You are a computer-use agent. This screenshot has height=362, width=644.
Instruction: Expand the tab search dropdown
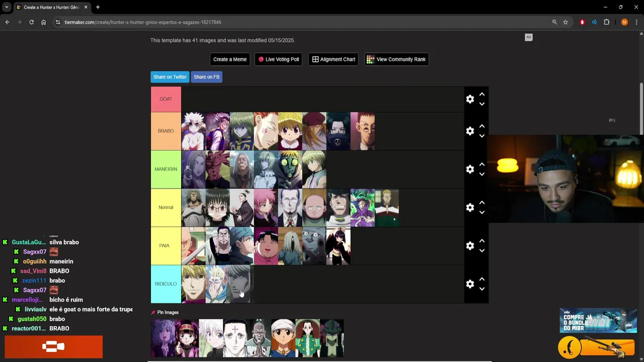coord(6,7)
